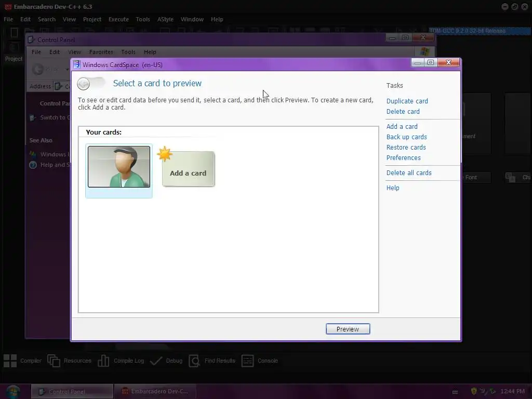Screen dimensions: 532x399
Task: Switch to Console tab in Dev-C++
Action: point(260,361)
